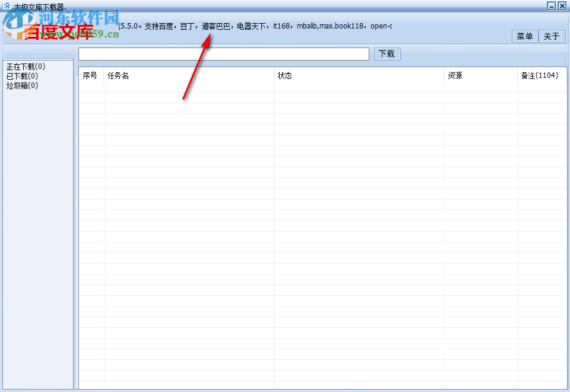Click the 下载 button
Viewport: 570px width, 392px height.
[387, 54]
